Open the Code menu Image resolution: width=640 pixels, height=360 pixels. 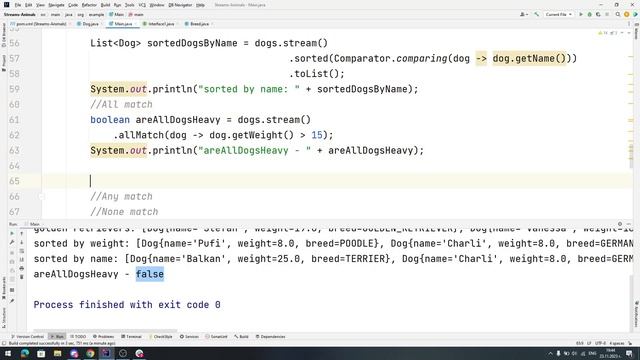[x=73, y=5]
